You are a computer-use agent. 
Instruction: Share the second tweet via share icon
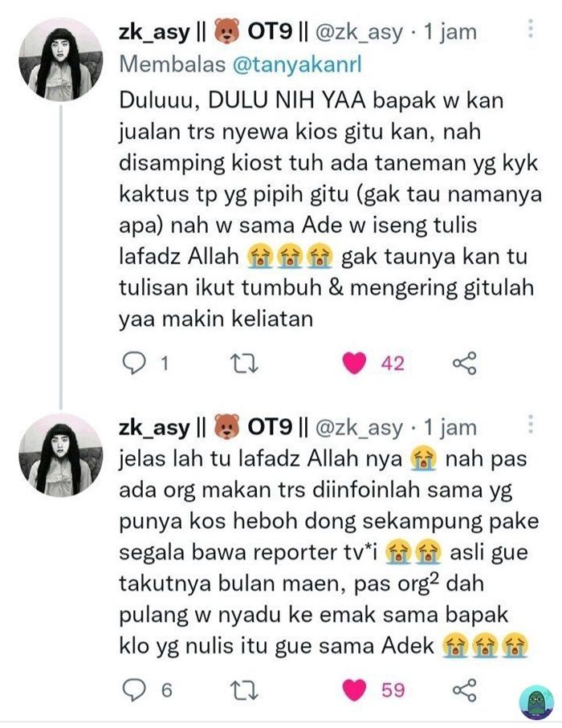coord(465,689)
